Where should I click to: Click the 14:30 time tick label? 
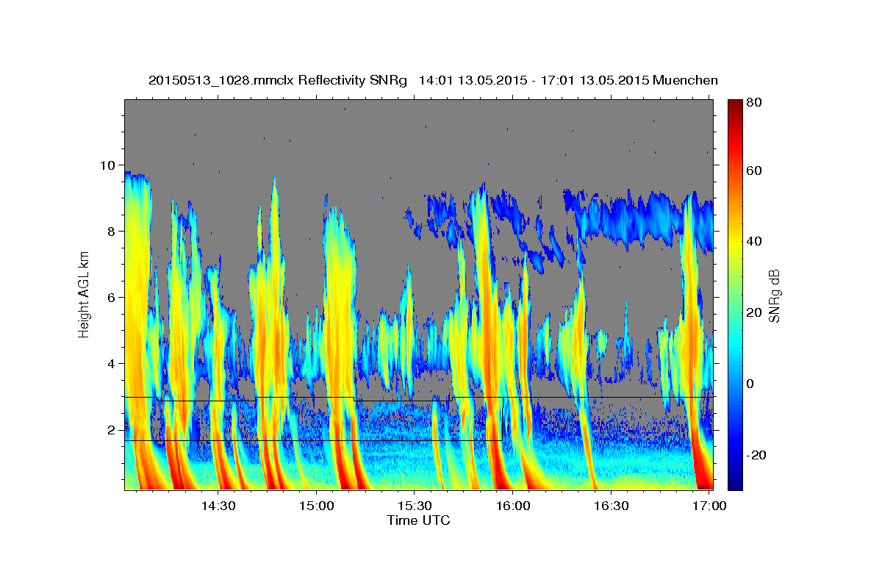218,506
